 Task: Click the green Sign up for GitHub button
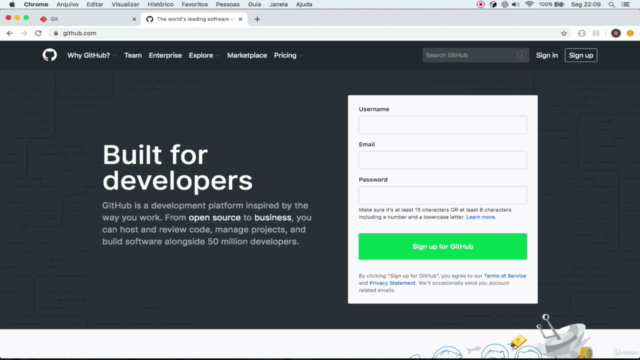pos(442,247)
